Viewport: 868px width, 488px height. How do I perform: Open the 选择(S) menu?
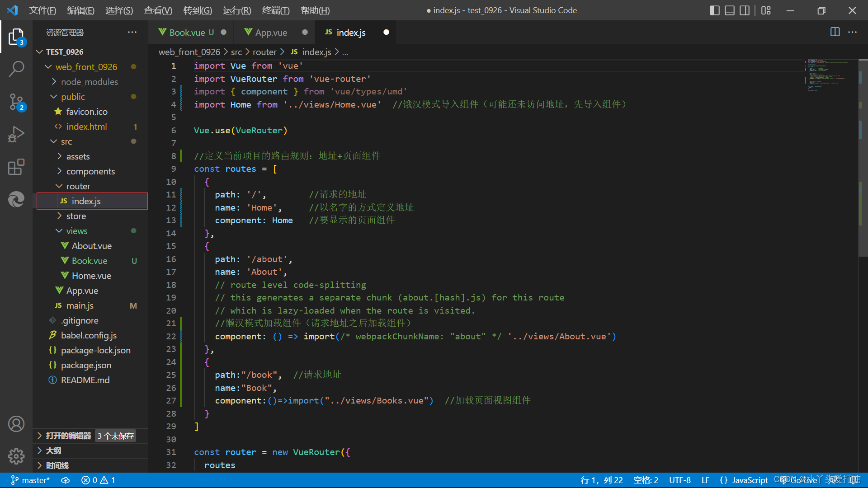pos(119,10)
